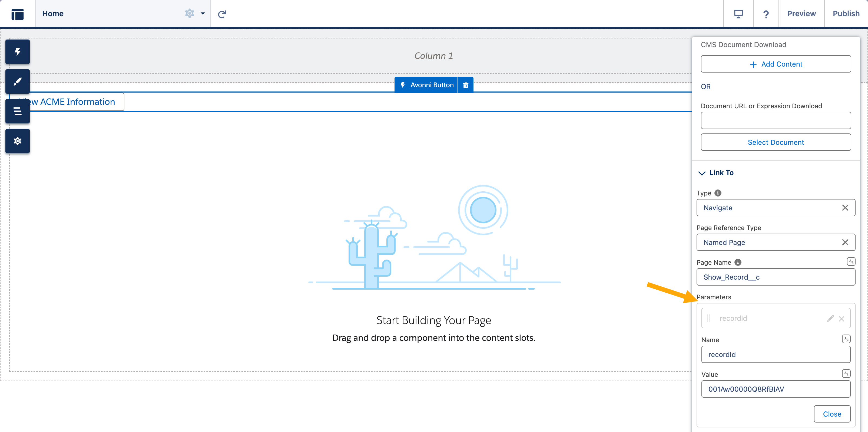868x432 pixels.
Task: Edit the recordId parameter with pencil icon
Action: [830, 318]
